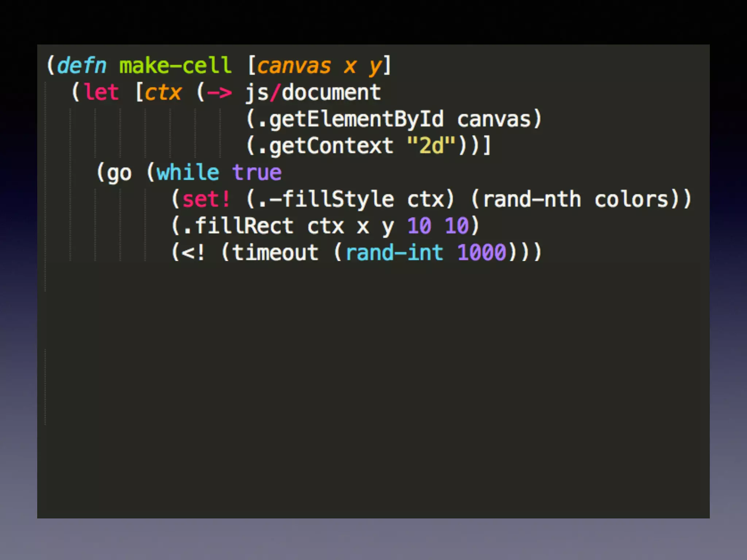Click the pink thread arrow macro
This screenshot has width=747, height=560.
pos(219,93)
